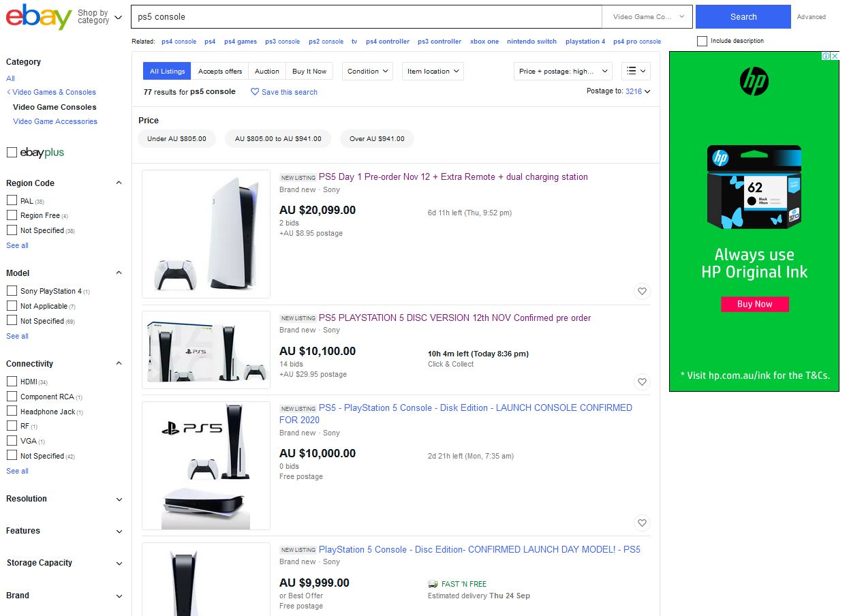Open the Price + postage sort dropdown

pos(563,71)
